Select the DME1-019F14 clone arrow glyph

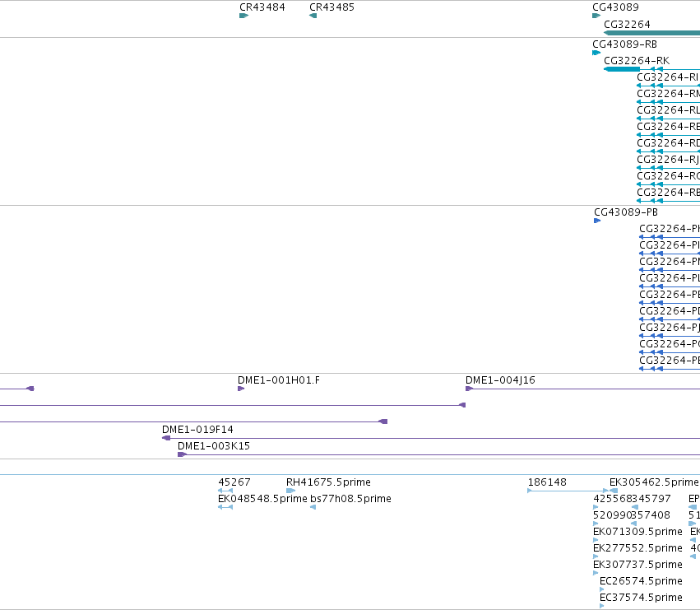pos(166,438)
